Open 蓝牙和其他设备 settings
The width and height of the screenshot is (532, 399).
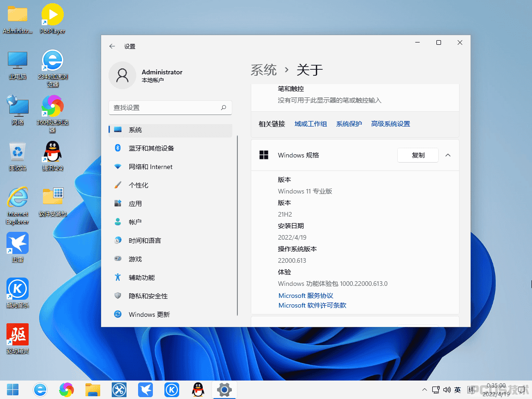pyautogui.click(x=170, y=148)
